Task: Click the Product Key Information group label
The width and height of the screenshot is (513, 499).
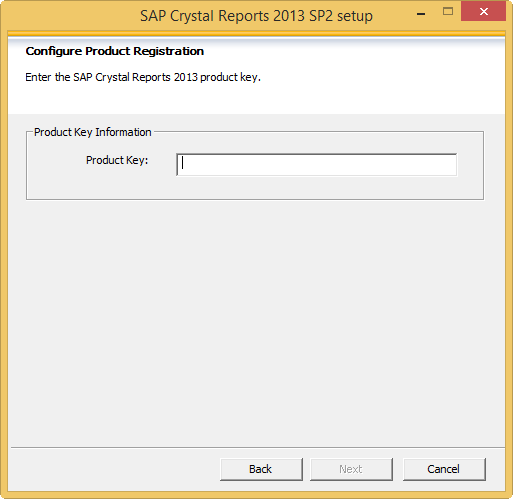Action: click(x=93, y=132)
